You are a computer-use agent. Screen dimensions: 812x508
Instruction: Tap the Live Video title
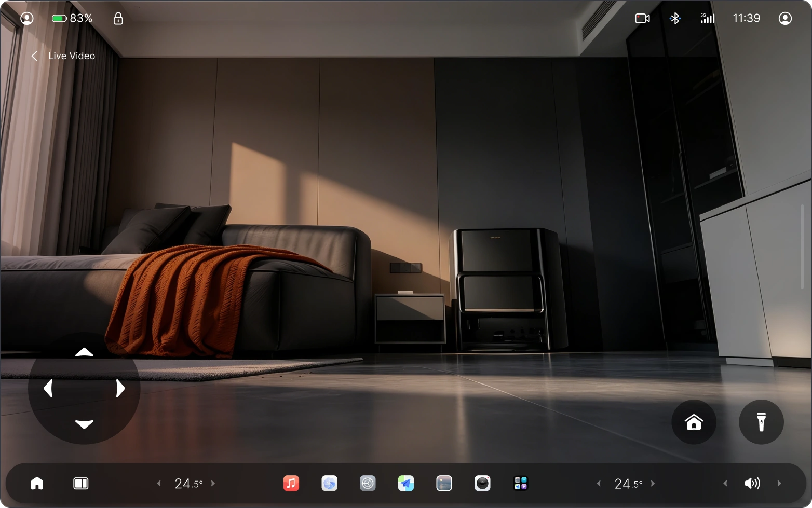coord(72,56)
